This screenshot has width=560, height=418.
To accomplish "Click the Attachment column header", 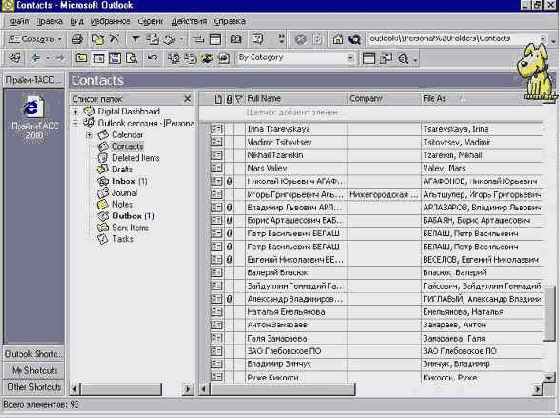I will coord(230,99).
